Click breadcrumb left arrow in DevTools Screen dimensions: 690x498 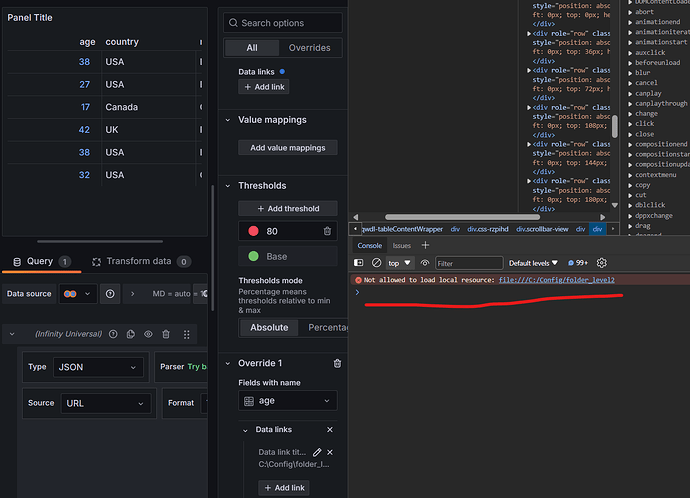point(355,229)
